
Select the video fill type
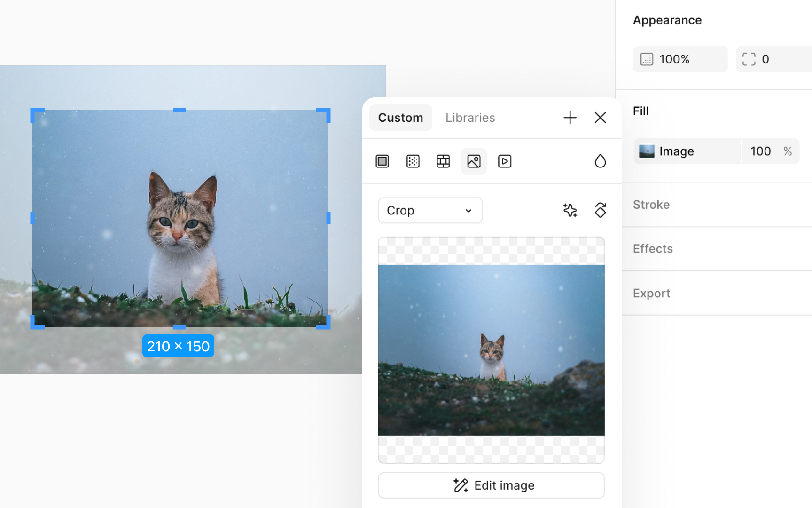tap(504, 161)
